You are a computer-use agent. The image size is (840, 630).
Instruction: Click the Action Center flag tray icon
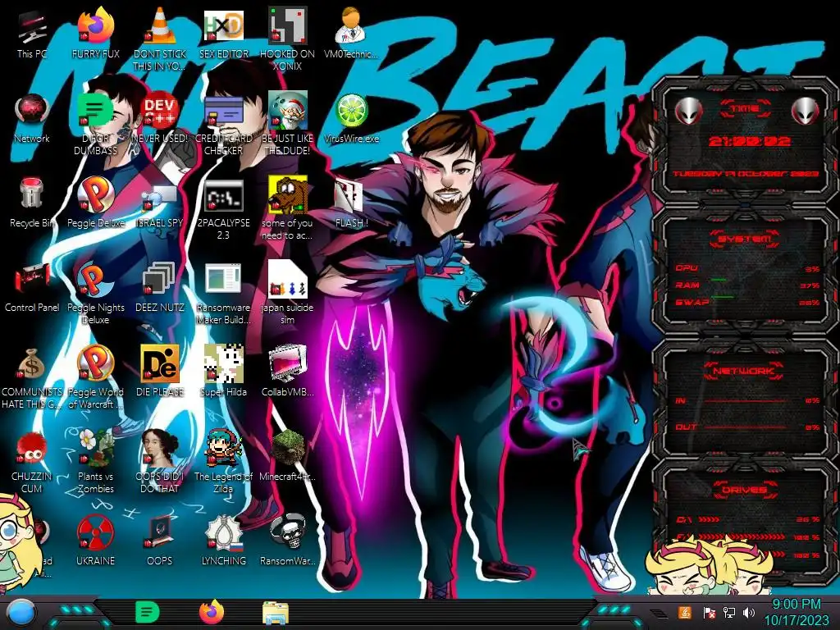tap(709, 612)
